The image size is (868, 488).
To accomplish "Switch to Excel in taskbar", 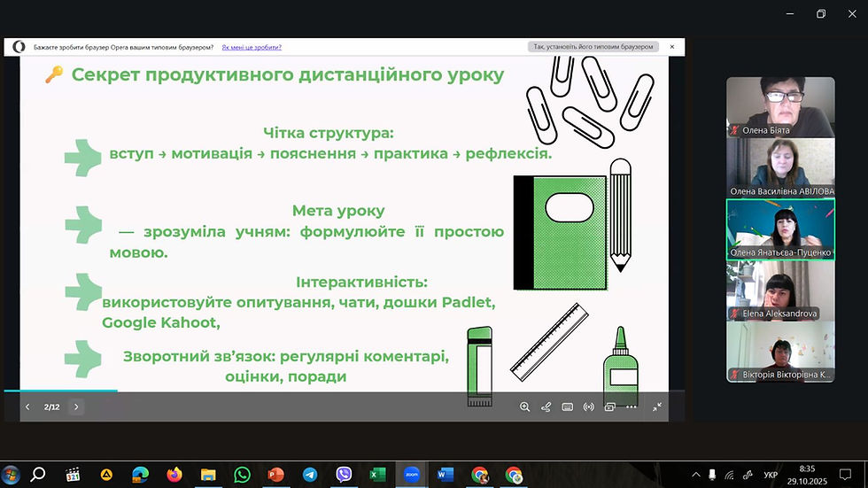I will pyautogui.click(x=377, y=475).
